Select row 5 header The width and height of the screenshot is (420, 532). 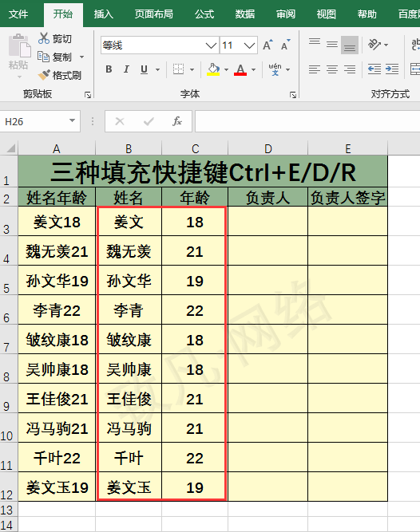pos(9,280)
